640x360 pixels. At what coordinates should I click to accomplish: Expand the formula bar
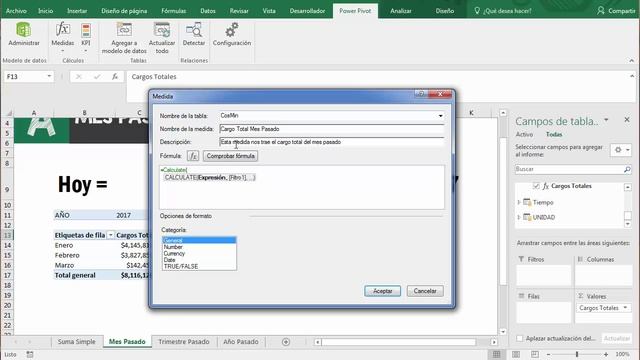coord(632,76)
